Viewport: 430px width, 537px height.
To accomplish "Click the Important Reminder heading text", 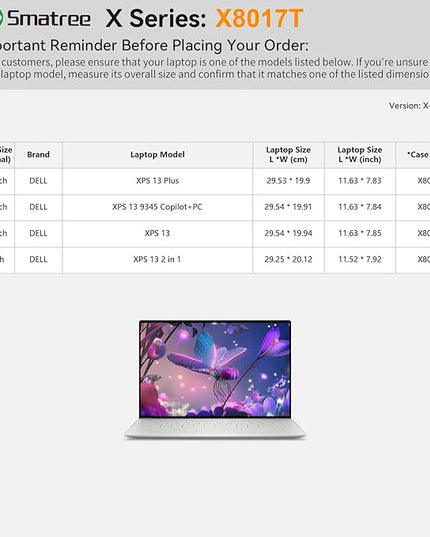I will coord(154,45).
